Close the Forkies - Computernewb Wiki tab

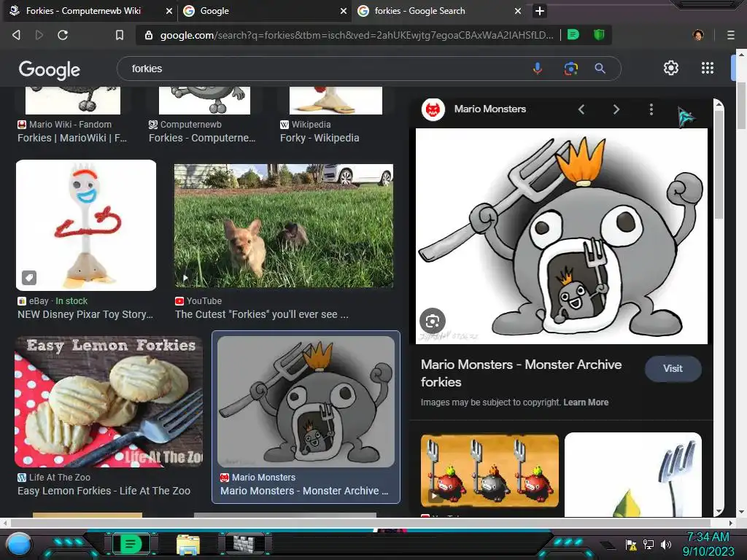[169, 11]
